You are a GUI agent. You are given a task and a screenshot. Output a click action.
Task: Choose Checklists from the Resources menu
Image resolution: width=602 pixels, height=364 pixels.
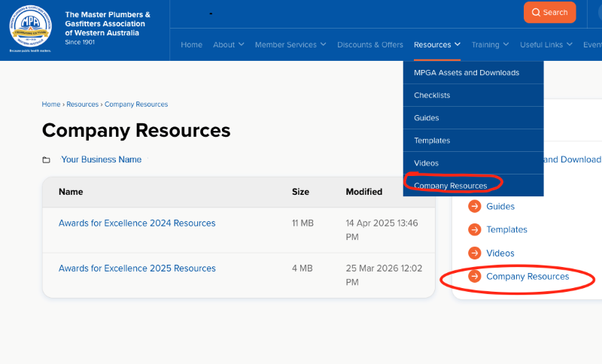point(432,96)
